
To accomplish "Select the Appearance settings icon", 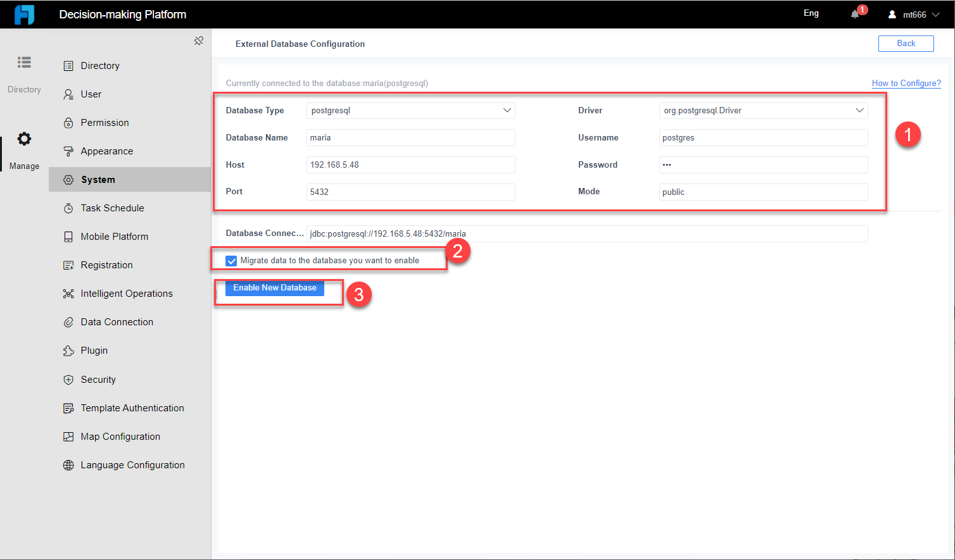I will (68, 151).
